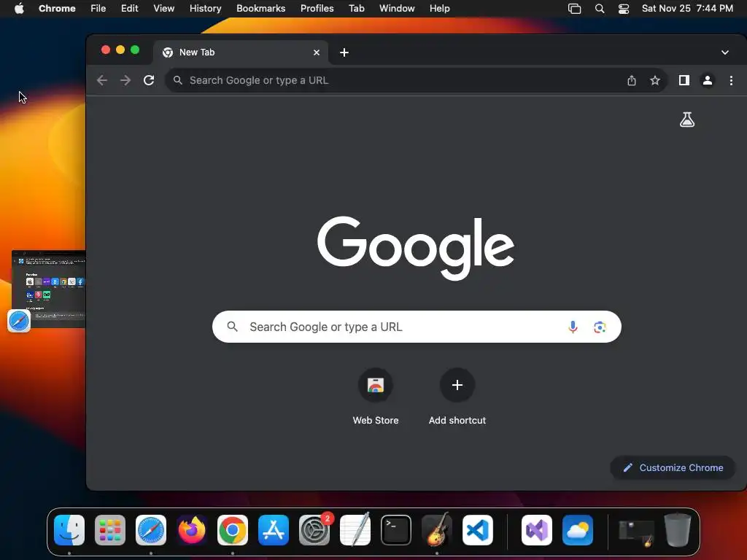Share this page from the address bar
The height and width of the screenshot is (560, 747).
pyautogui.click(x=632, y=80)
